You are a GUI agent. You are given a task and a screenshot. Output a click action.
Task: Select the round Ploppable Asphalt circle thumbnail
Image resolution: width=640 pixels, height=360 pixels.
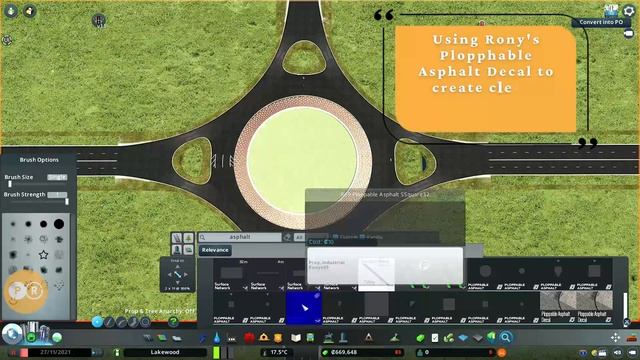[x=485, y=275]
